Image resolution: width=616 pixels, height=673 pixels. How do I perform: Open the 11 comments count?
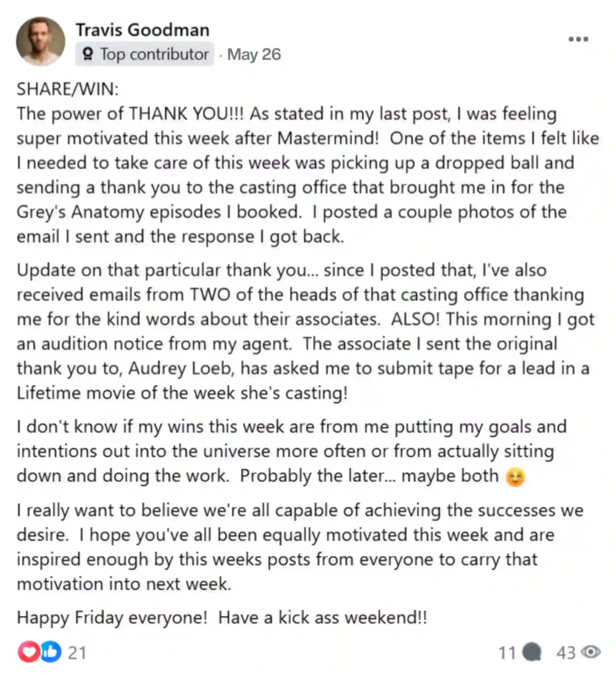(x=507, y=653)
